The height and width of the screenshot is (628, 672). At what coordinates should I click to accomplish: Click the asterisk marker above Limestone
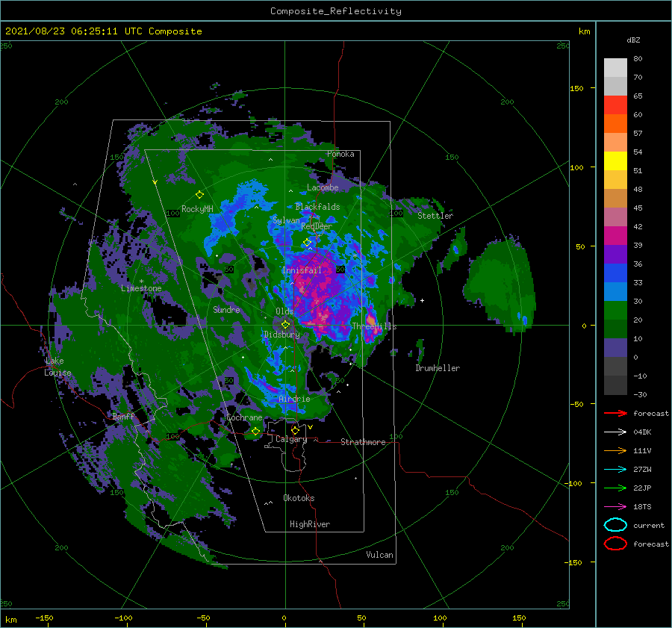tap(141, 282)
